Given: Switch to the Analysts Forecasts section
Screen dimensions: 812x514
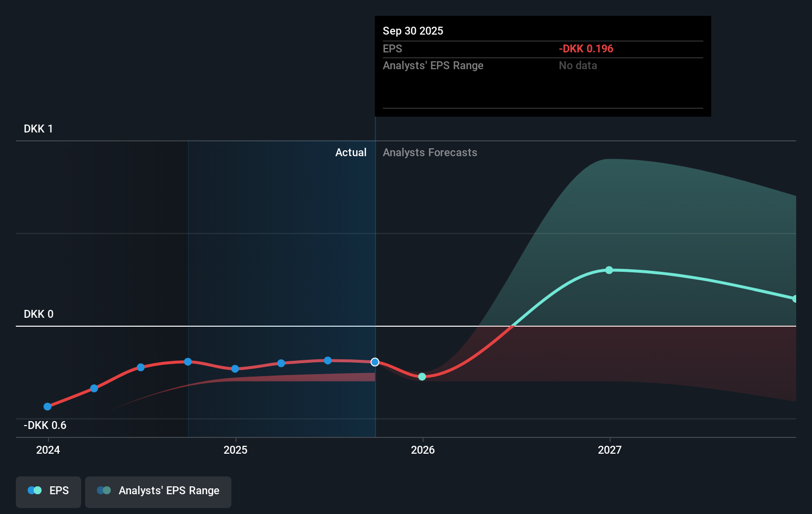Looking at the screenshot, I should click(430, 152).
